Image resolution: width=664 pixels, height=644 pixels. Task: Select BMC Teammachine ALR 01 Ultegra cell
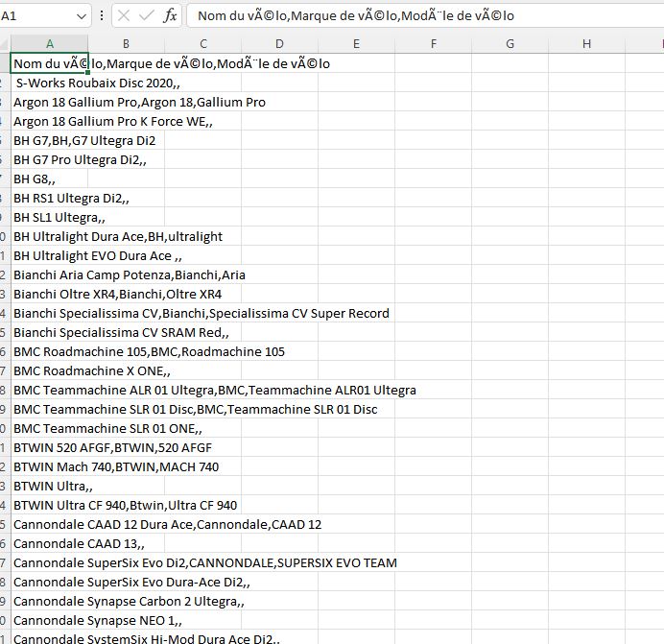[50, 390]
